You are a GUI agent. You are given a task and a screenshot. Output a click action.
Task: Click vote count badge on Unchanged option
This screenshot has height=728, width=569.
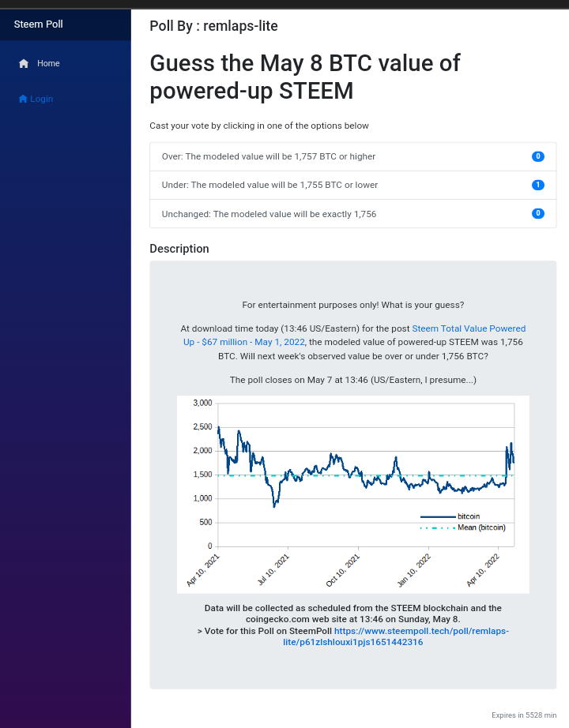538,213
